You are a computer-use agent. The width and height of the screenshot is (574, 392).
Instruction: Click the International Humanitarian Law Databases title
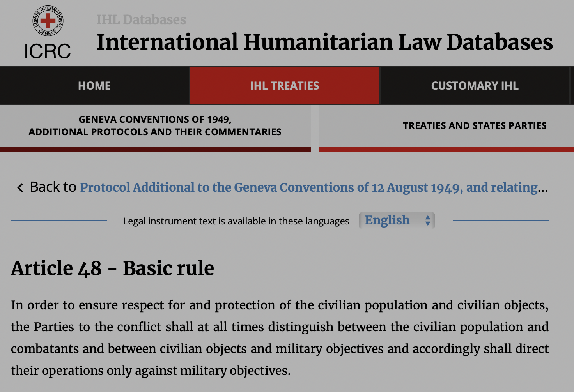click(x=324, y=42)
